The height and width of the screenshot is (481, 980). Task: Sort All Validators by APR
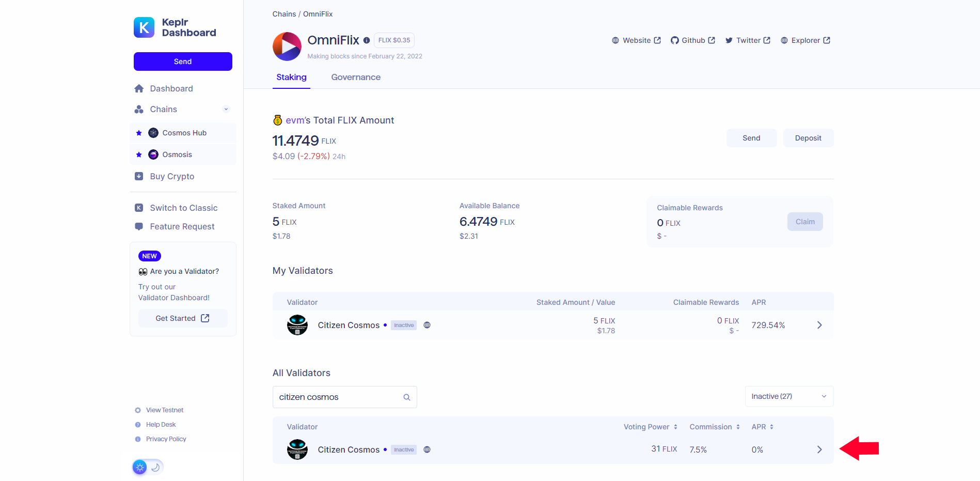coord(762,427)
